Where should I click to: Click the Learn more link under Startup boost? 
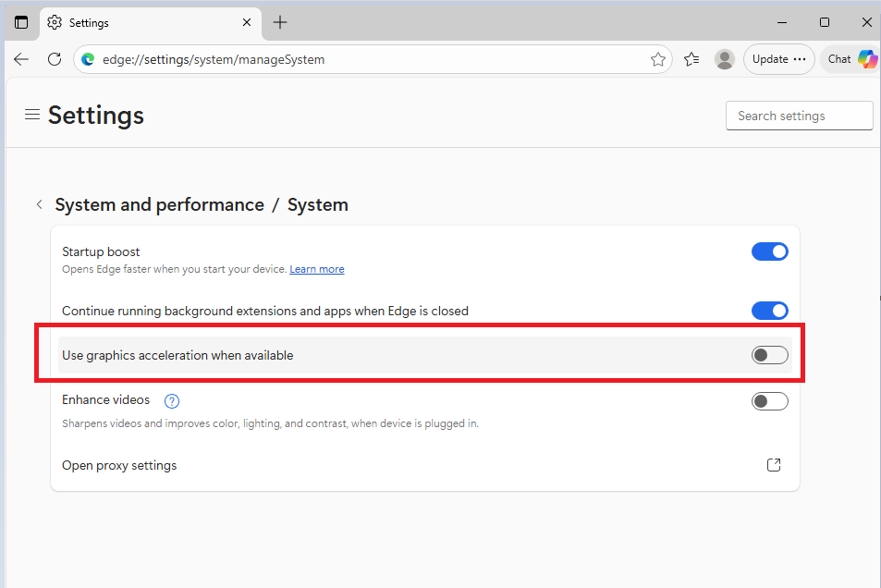pos(316,269)
